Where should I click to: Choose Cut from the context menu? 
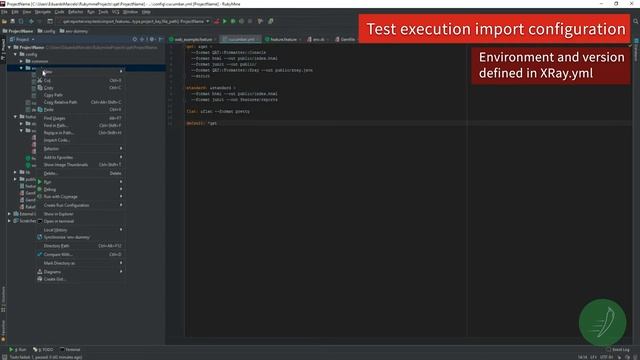80,80
